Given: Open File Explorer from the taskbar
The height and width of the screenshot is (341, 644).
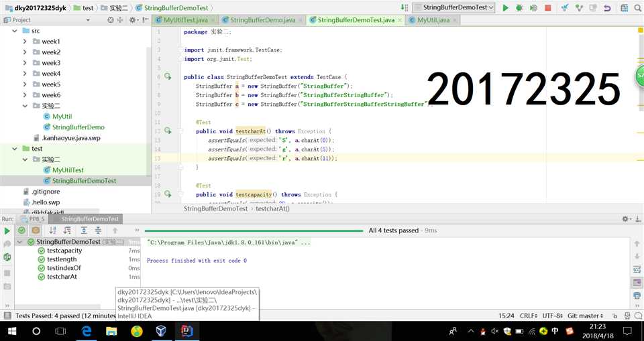Looking at the screenshot, I should pos(111,331).
